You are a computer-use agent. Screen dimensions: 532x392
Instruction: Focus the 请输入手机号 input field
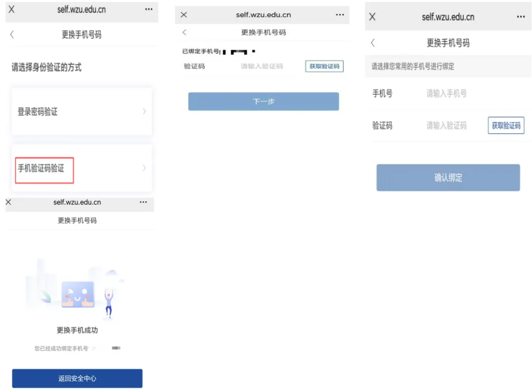446,93
